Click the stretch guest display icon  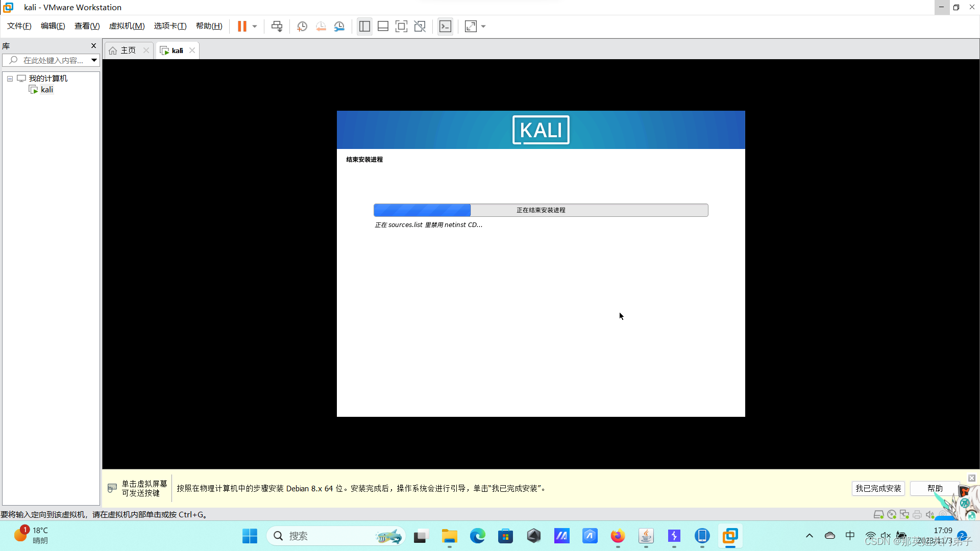471,26
